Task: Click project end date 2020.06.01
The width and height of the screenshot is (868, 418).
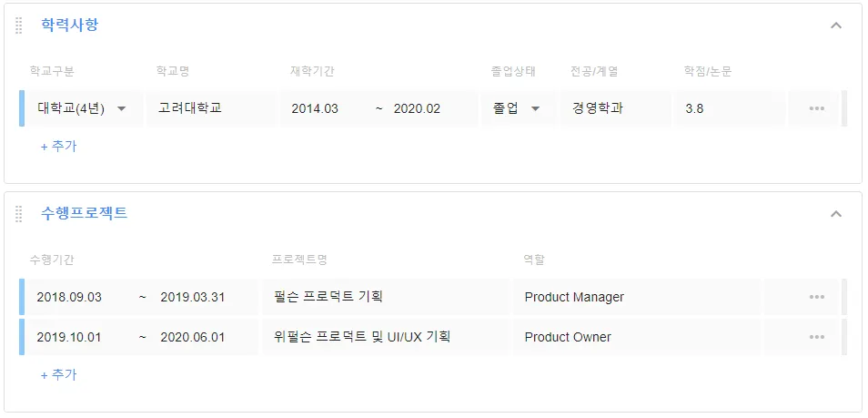Action: point(192,337)
